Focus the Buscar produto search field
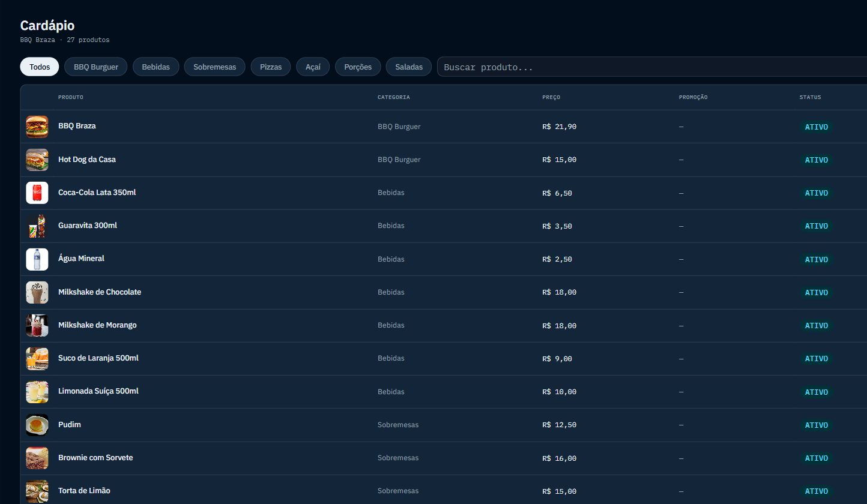The width and height of the screenshot is (867, 504). tap(652, 67)
